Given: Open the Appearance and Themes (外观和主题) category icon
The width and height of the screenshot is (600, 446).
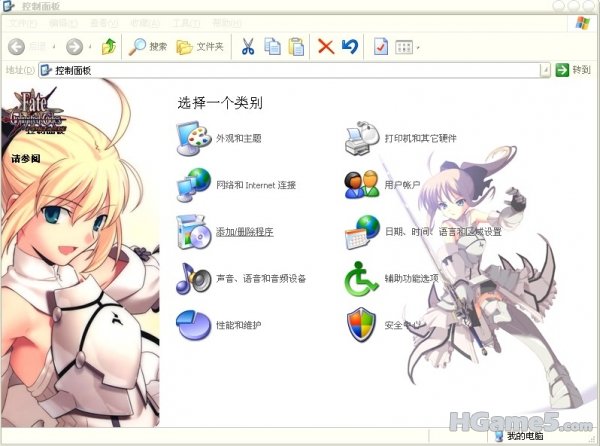Looking at the screenshot, I should coord(190,137).
